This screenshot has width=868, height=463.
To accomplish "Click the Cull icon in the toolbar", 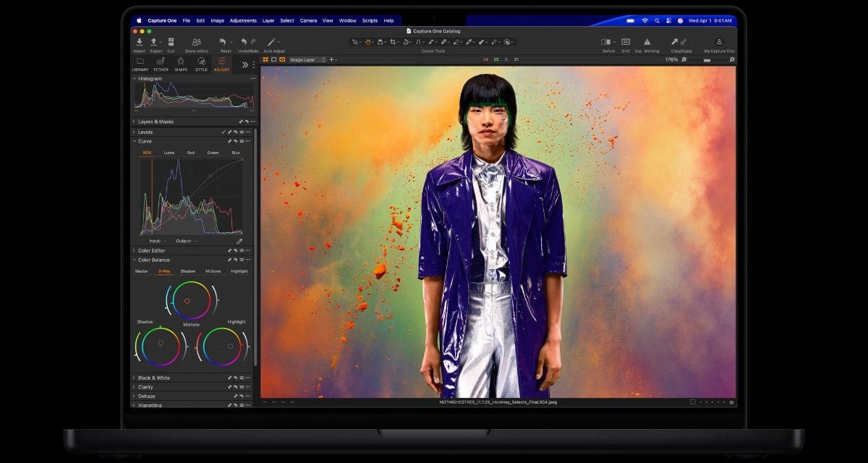I will point(171,42).
